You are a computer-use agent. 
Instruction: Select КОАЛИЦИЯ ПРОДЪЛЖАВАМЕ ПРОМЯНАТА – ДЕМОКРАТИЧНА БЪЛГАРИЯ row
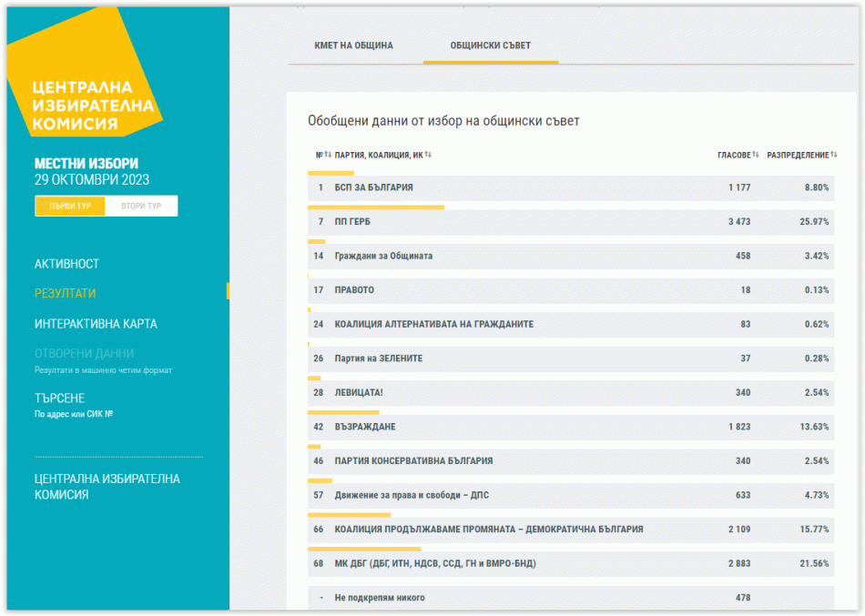click(x=571, y=530)
